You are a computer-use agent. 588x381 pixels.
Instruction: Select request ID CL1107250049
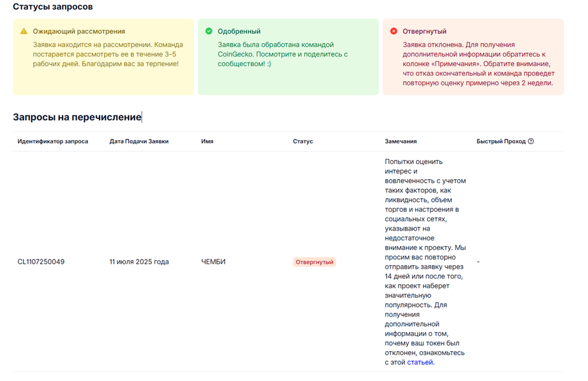[x=41, y=262]
